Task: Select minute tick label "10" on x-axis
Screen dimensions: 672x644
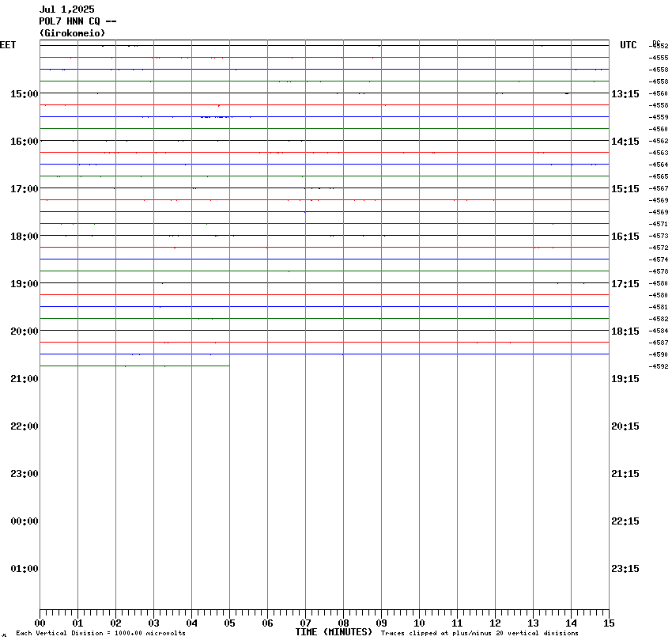Action: (419, 623)
